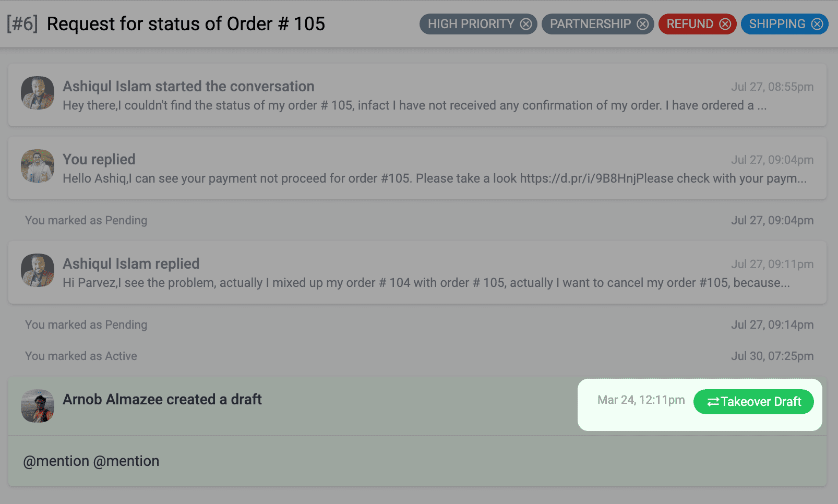Click Ashiqul Islam's avatar in the reply message

(38, 270)
